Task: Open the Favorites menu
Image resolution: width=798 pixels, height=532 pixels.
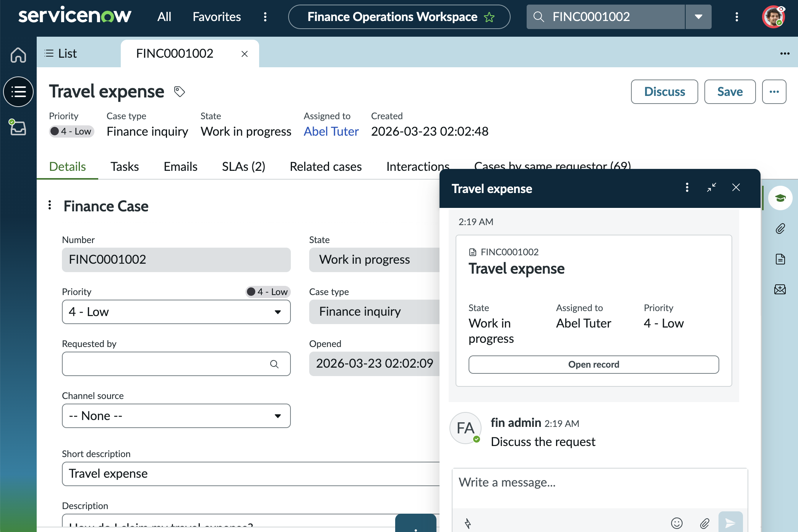Action: pos(217,17)
